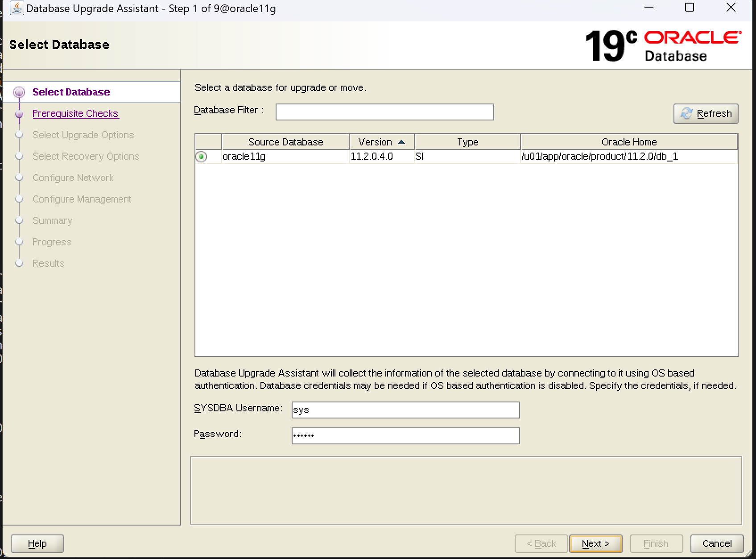The width and height of the screenshot is (756, 559).
Task: Click the Select Database step bullet icon
Action: click(19, 92)
